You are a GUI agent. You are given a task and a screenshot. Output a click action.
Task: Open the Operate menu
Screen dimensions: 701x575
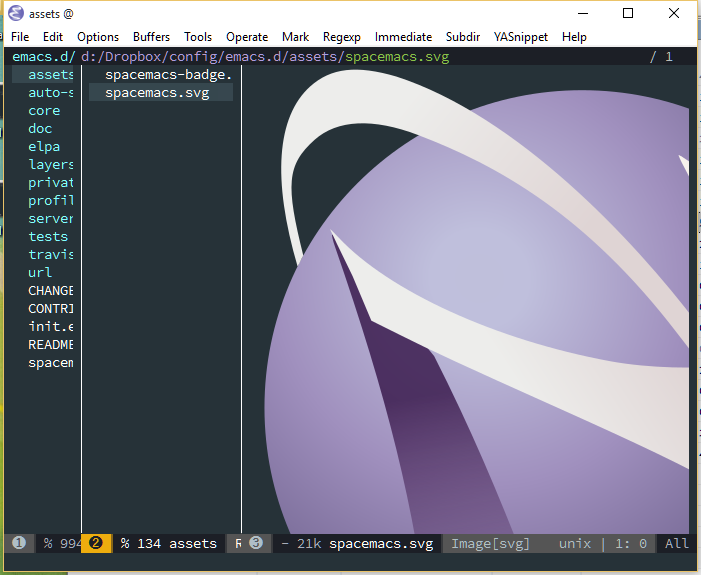[247, 37]
